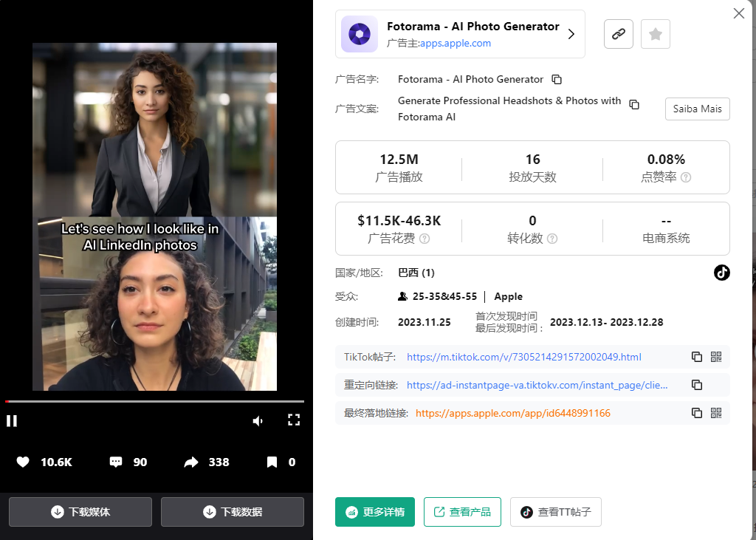756x540 pixels.
Task: Click the view product button
Action: (462, 512)
